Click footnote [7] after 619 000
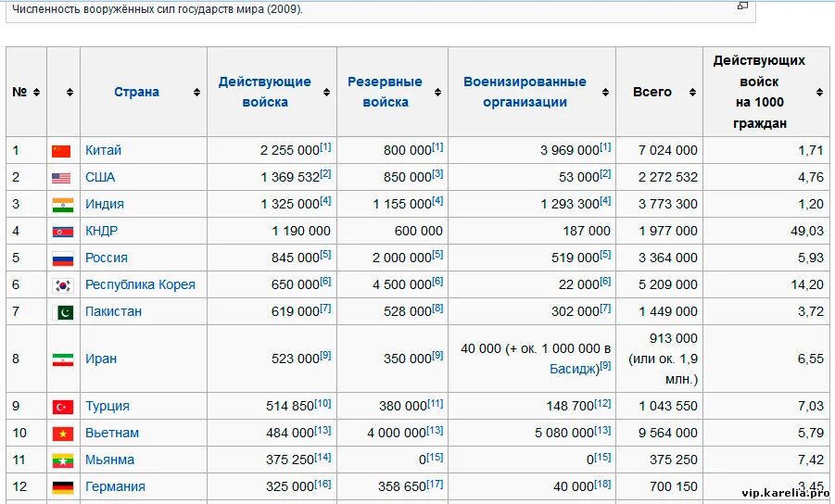The height and width of the screenshot is (504, 835). 325,308
